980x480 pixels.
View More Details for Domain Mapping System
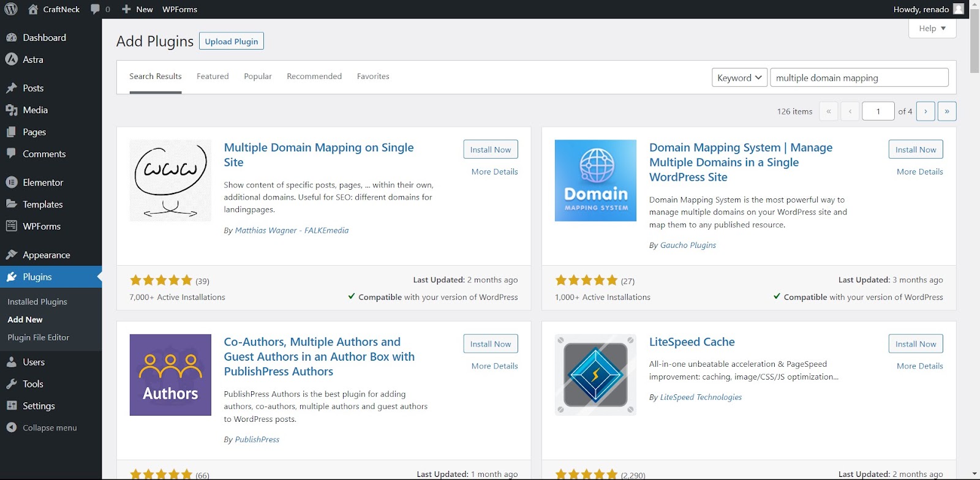click(x=920, y=172)
